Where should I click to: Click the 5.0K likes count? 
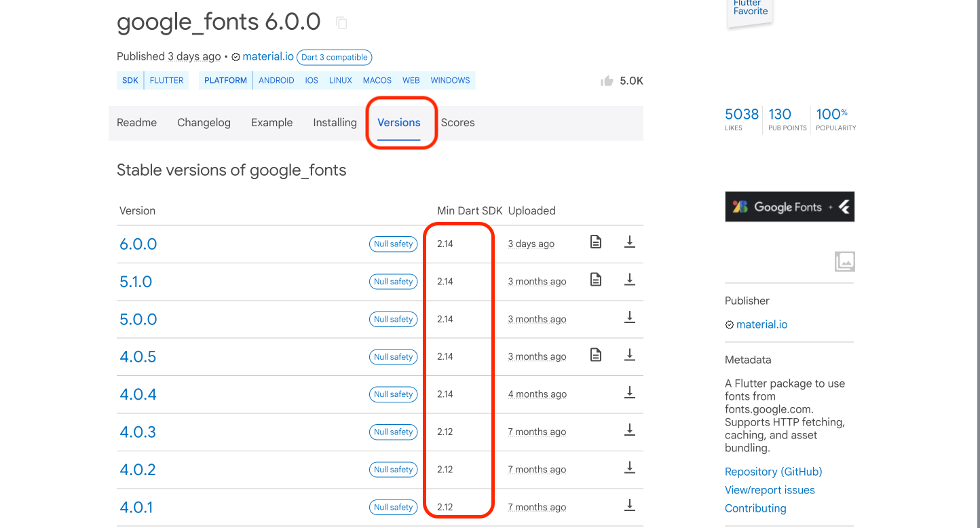[x=631, y=81]
